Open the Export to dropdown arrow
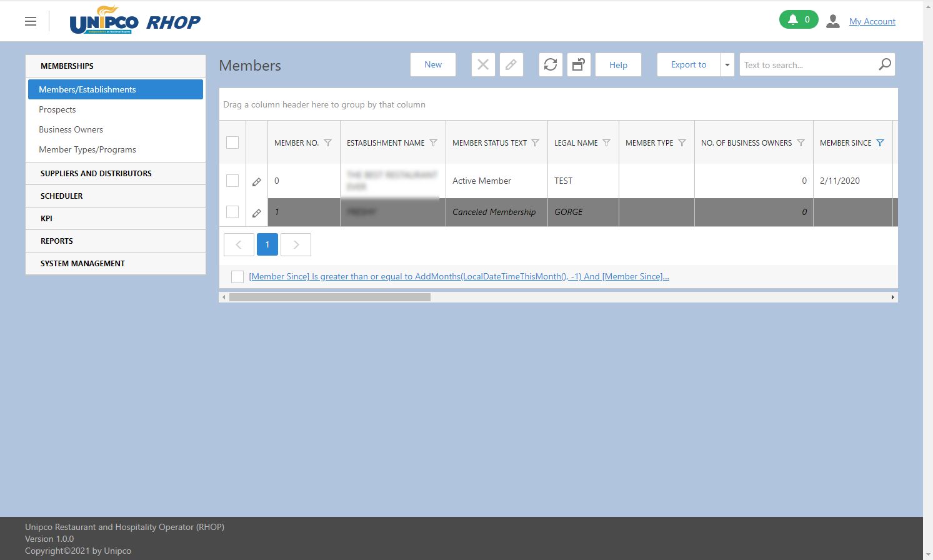The image size is (933, 560). 727,65
